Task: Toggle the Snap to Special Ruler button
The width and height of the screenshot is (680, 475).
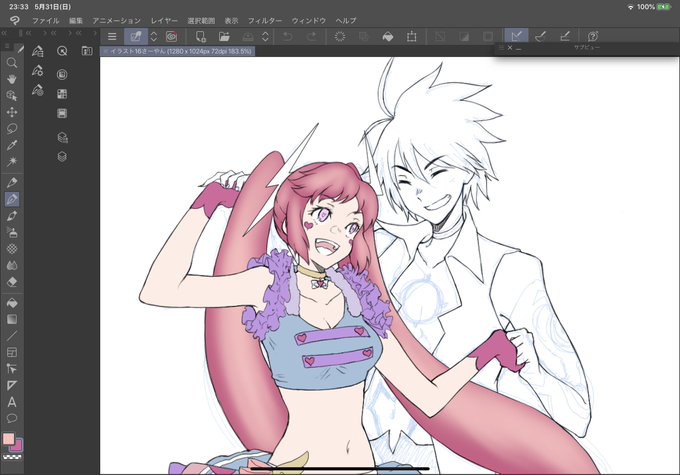Action: pos(540,36)
